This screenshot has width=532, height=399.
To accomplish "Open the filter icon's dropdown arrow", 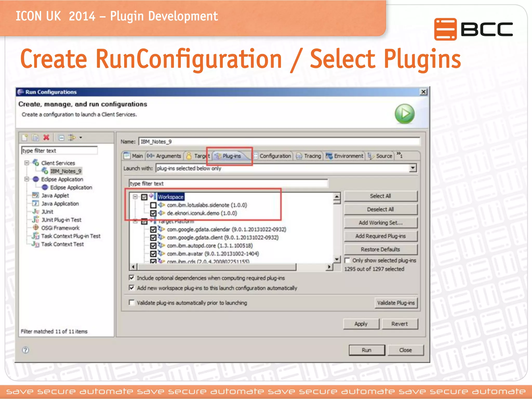I will click(81, 137).
